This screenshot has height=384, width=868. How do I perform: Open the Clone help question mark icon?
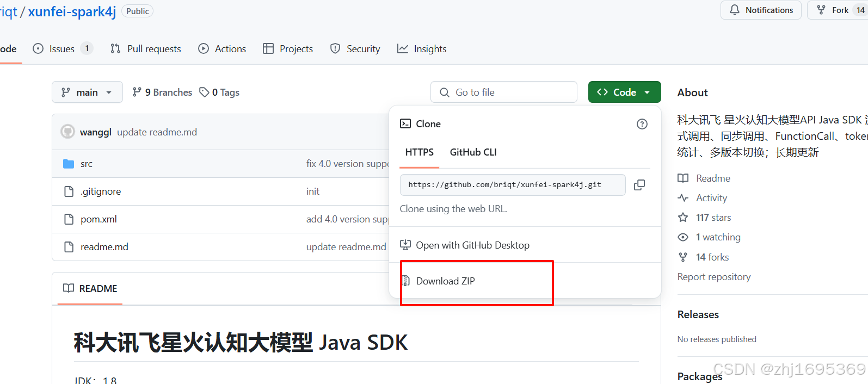pyautogui.click(x=642, y=124)
